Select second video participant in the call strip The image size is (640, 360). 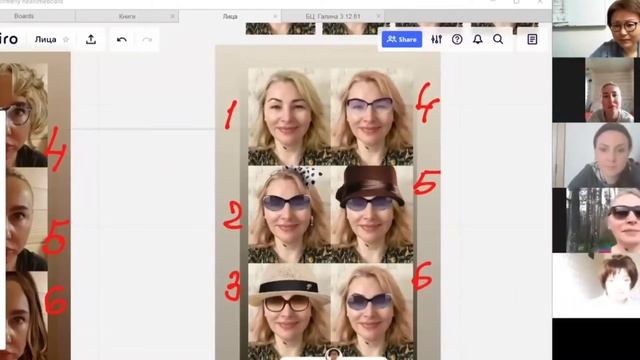coord(596,90)
